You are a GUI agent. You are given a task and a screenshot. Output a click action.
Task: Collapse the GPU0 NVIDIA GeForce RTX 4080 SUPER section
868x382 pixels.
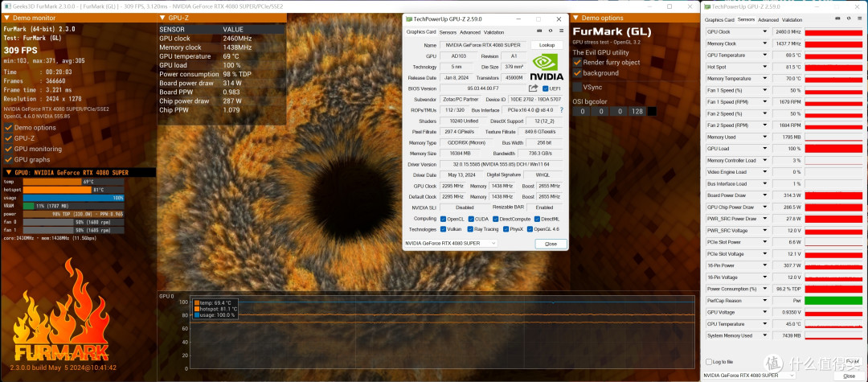coord(9,173)
